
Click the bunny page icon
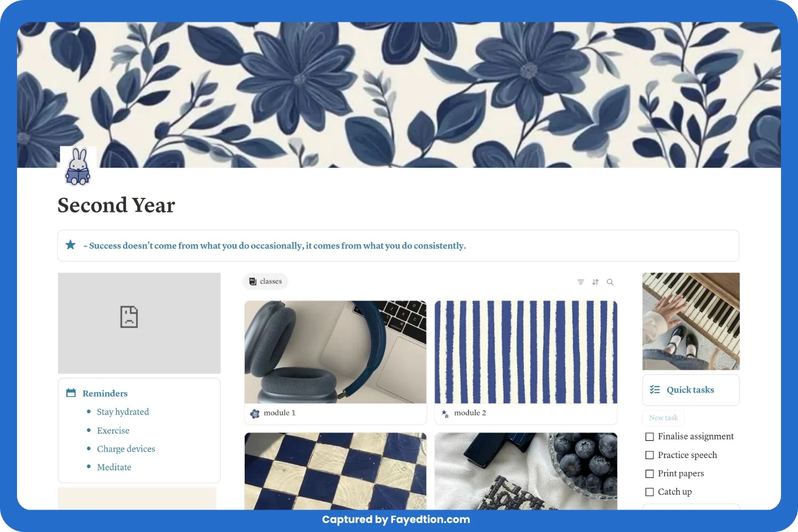tap(78, 167)
